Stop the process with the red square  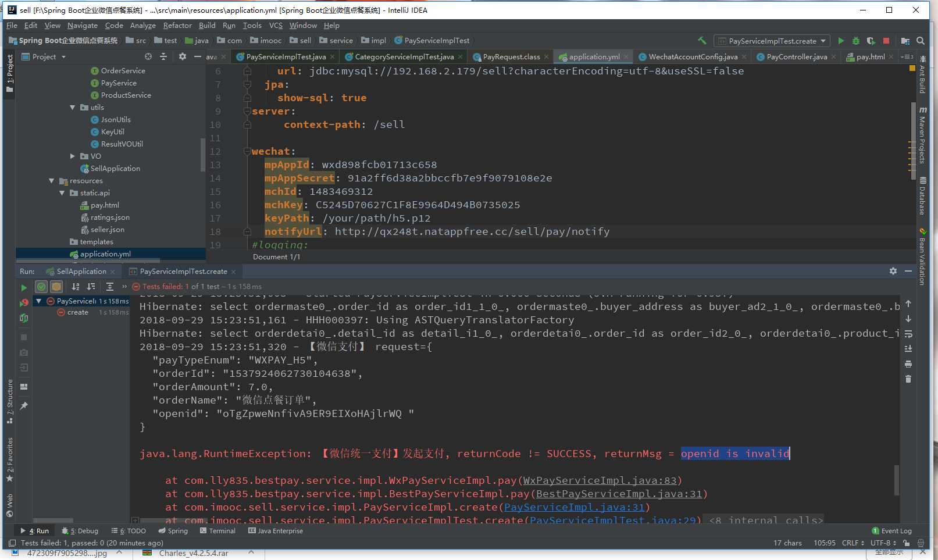point(886,41)
